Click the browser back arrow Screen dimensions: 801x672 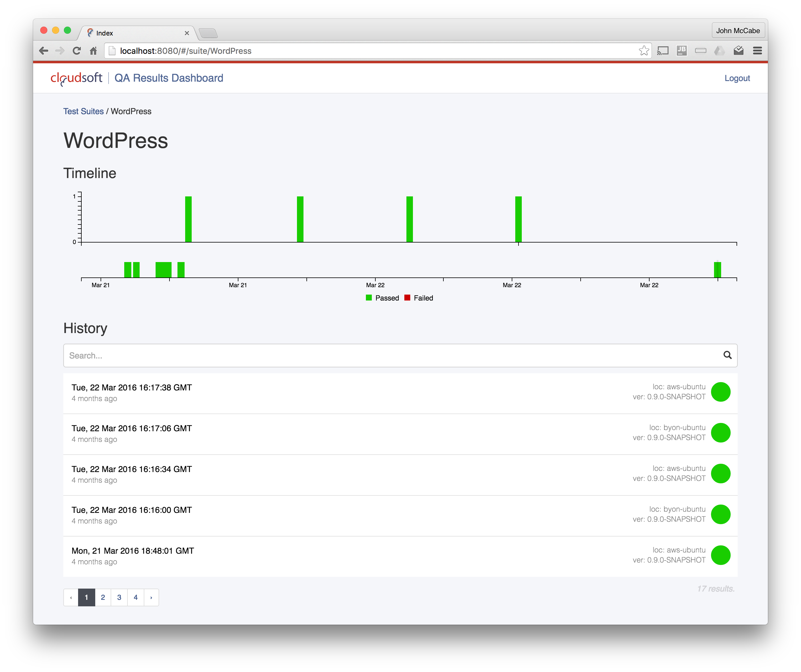(x=43, y=51)
